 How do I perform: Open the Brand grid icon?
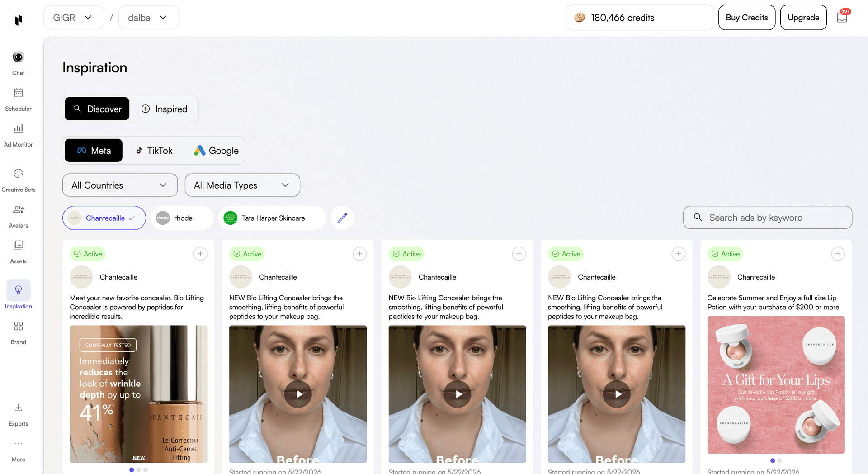(18, 326)
